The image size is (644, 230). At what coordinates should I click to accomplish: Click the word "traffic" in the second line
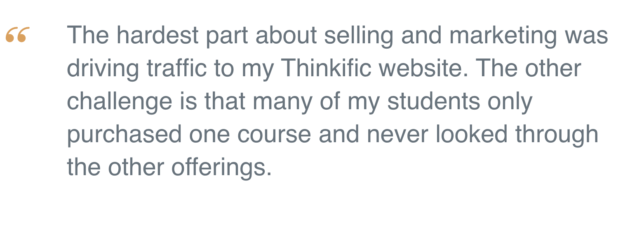pos(176,68)
